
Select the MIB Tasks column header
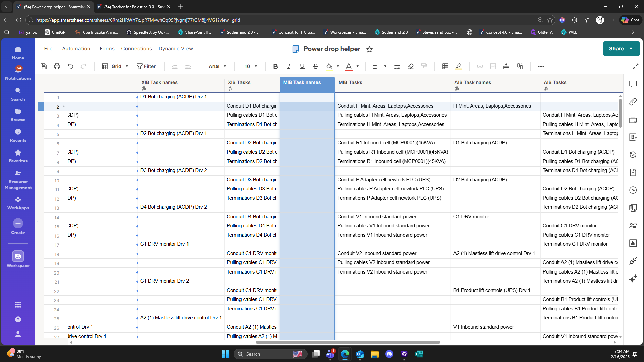point(350,82)
